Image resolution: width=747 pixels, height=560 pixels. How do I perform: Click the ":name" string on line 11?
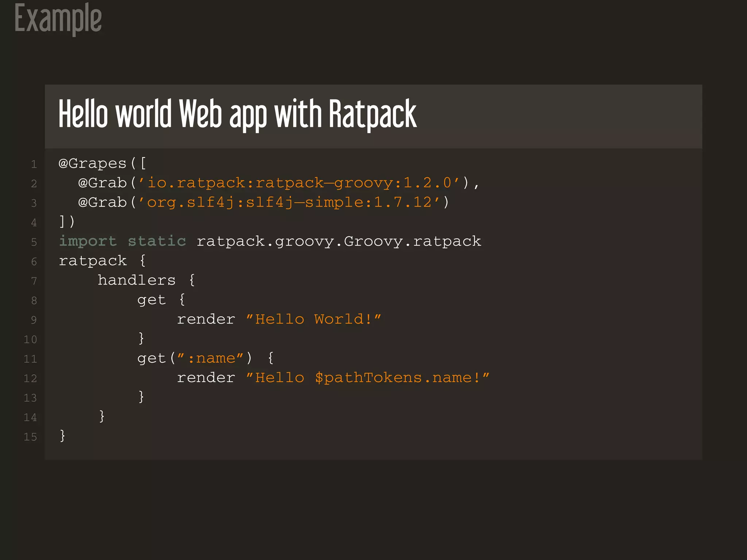[x=210, y=358]
